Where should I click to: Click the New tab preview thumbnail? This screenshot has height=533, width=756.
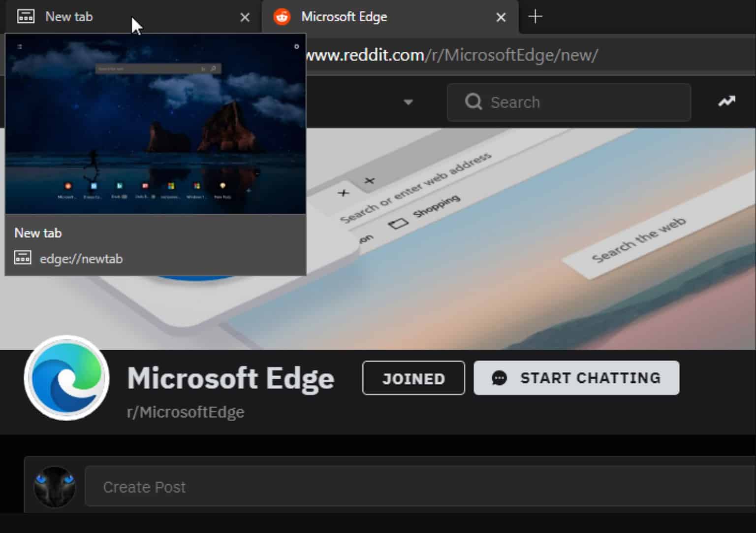pyautogui.click(x=156, y=124)
